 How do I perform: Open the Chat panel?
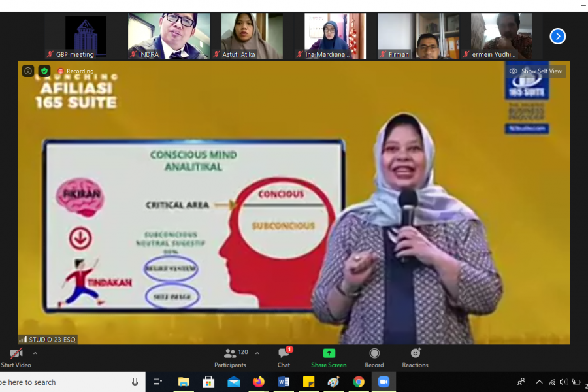click(x=284, y=357)
